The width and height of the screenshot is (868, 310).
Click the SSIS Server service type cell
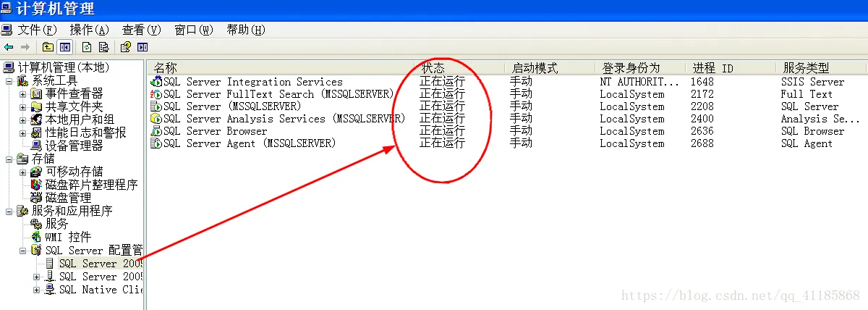812,82
